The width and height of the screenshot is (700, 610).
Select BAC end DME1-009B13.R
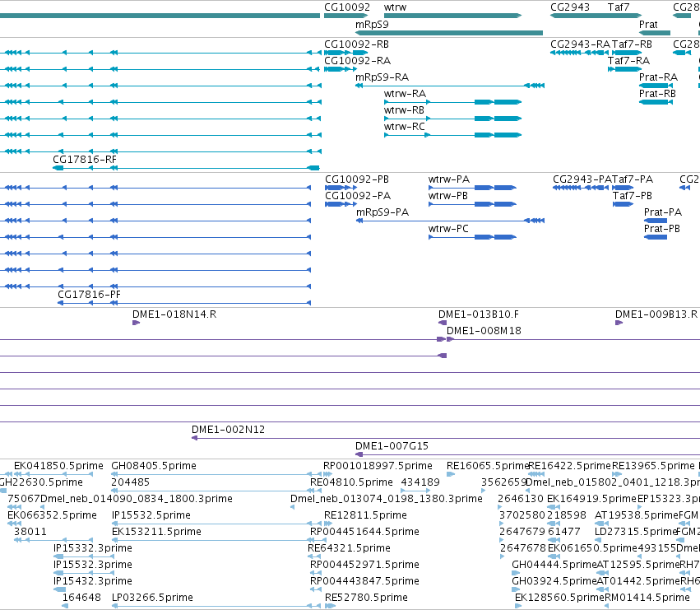click(656, 314)
